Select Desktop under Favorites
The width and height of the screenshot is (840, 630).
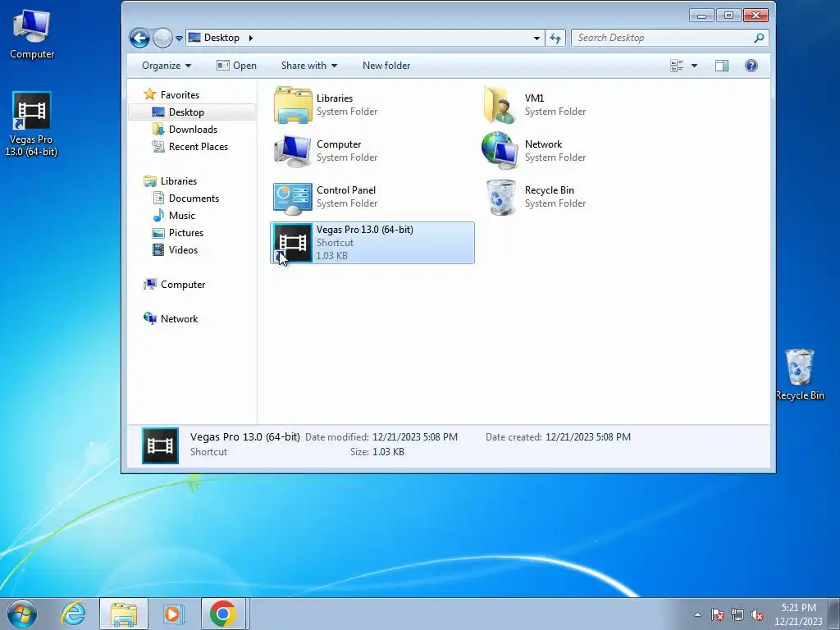pyautogui.click(x=186, y=112)
